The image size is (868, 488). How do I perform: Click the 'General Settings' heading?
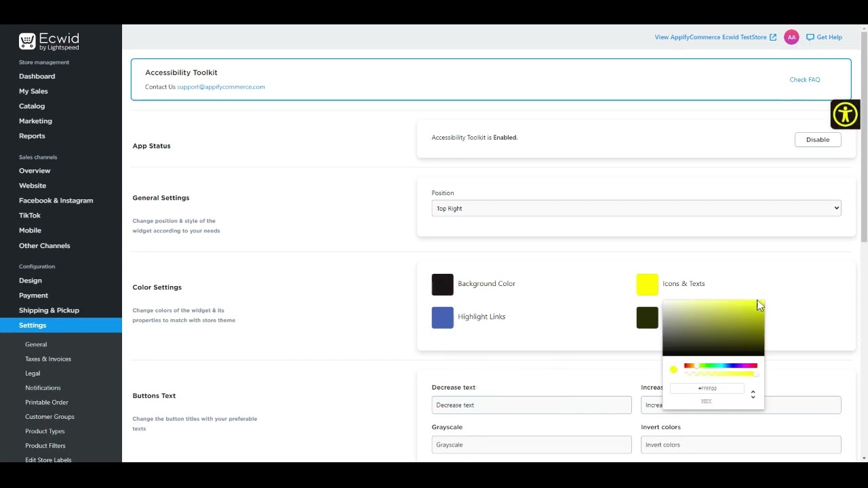click(161, 198)
